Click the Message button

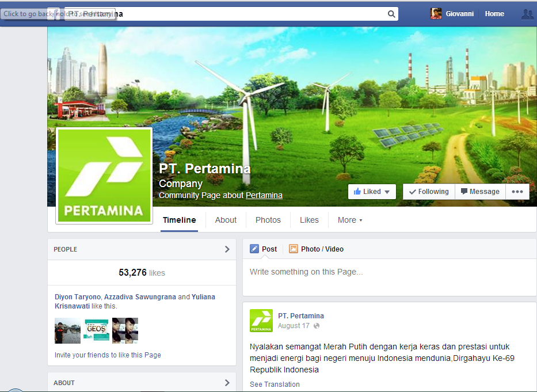tap(480, 192)
